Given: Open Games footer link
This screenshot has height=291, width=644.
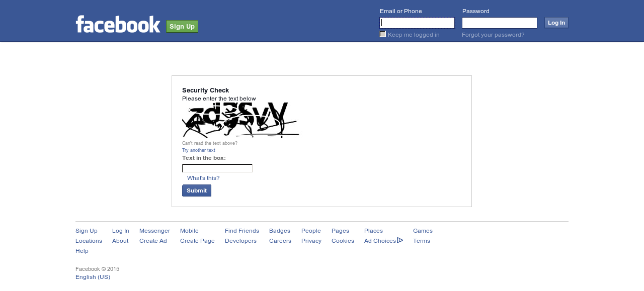Looking at the screenshot, I should 423,231.
